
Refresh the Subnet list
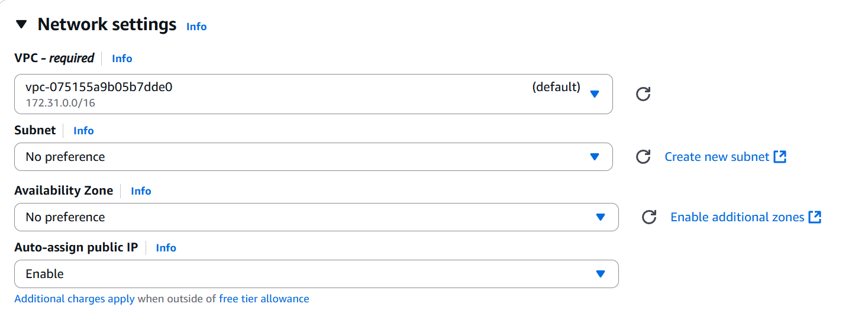643,157
